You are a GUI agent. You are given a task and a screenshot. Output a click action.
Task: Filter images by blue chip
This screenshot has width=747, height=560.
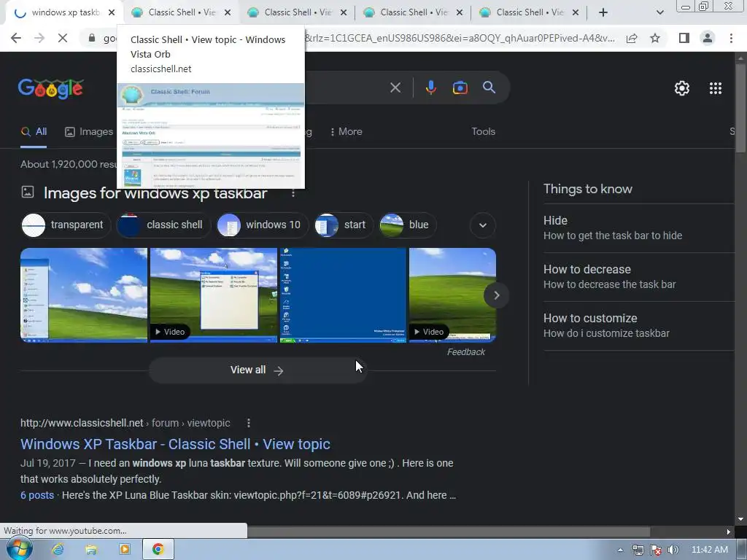pos(408,225)
